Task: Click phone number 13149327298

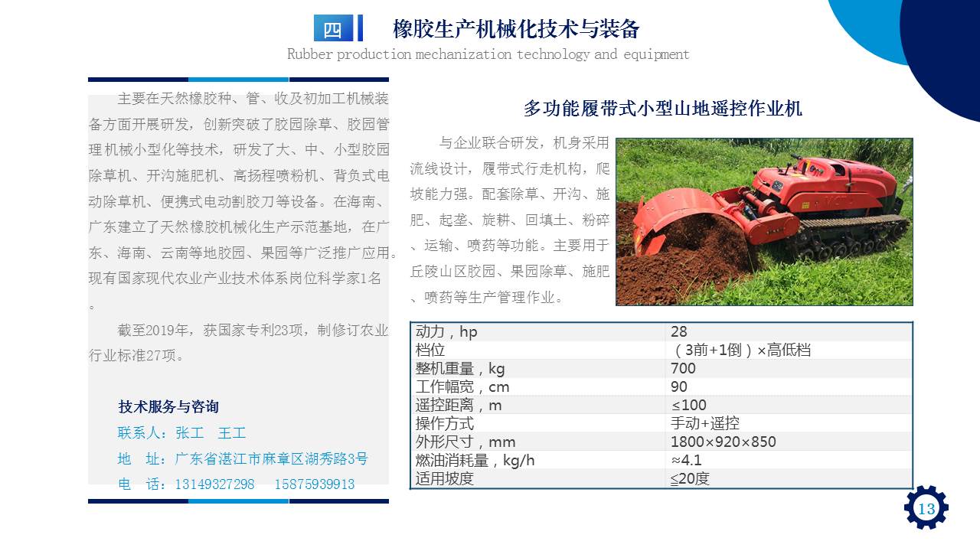Action: coord(214,484)
